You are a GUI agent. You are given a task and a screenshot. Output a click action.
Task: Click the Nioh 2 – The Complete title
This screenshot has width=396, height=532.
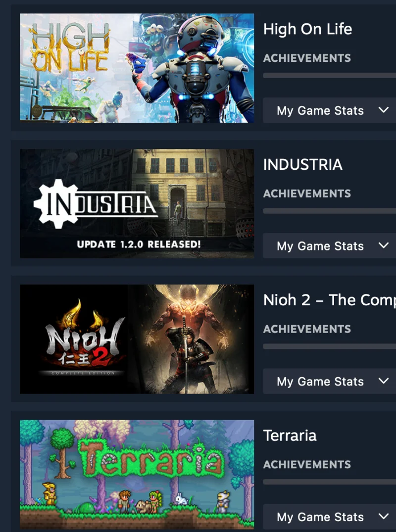click(330, 300)
